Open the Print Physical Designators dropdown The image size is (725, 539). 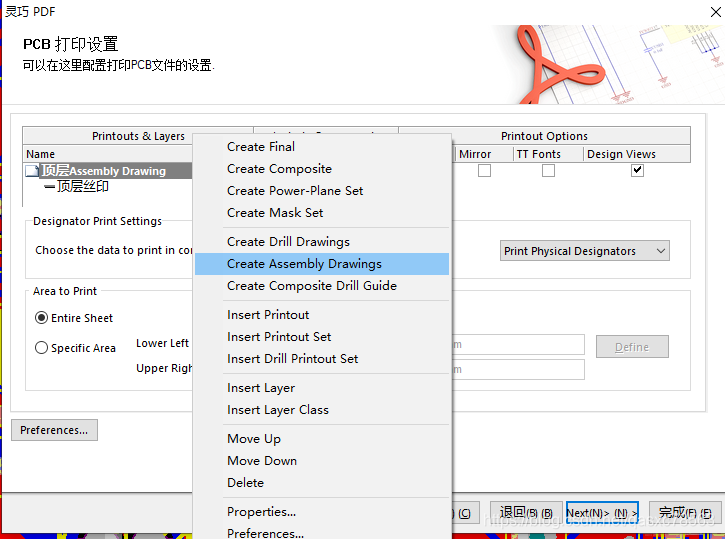click(585, 251)
